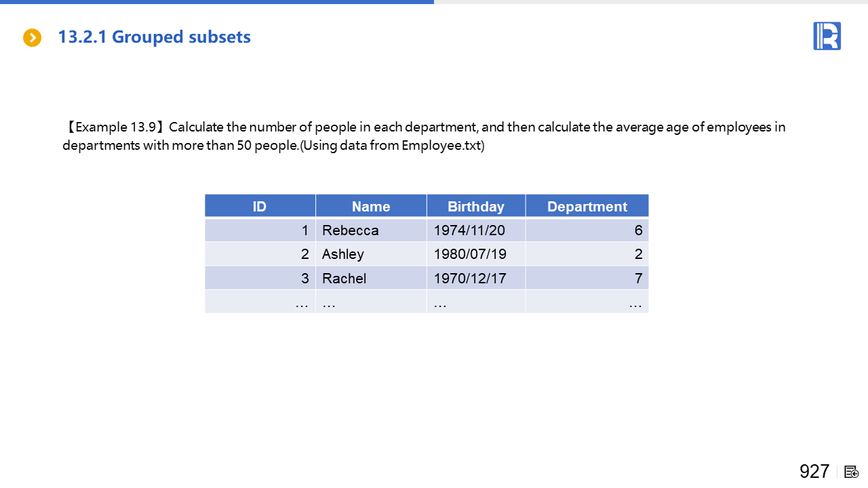Click the orange chevron icon beside the title

tap(32, 38)
